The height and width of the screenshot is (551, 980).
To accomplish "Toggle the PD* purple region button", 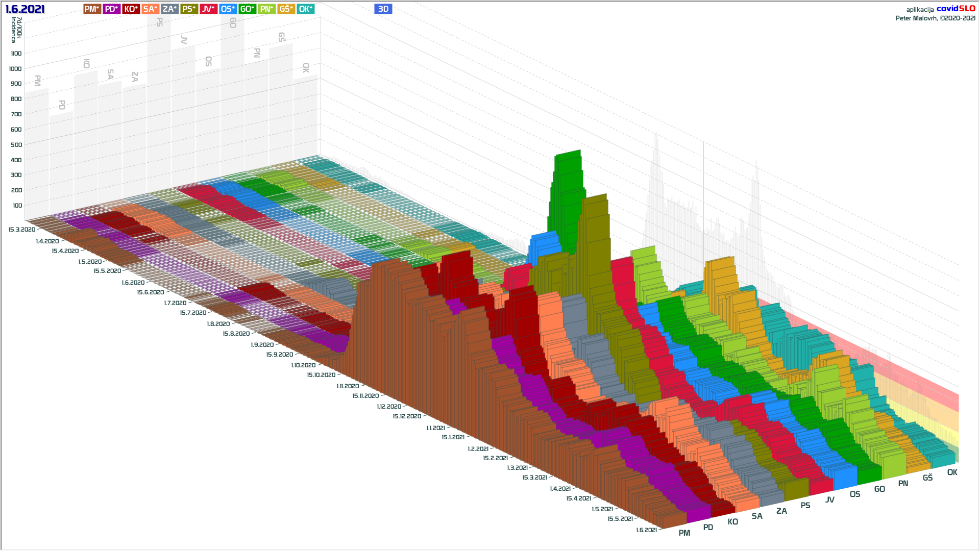I will 111,9.
